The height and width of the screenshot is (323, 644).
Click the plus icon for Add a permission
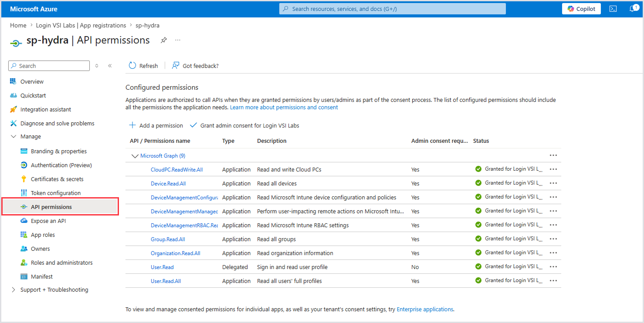pyautogui.click(x=132, y=125)
